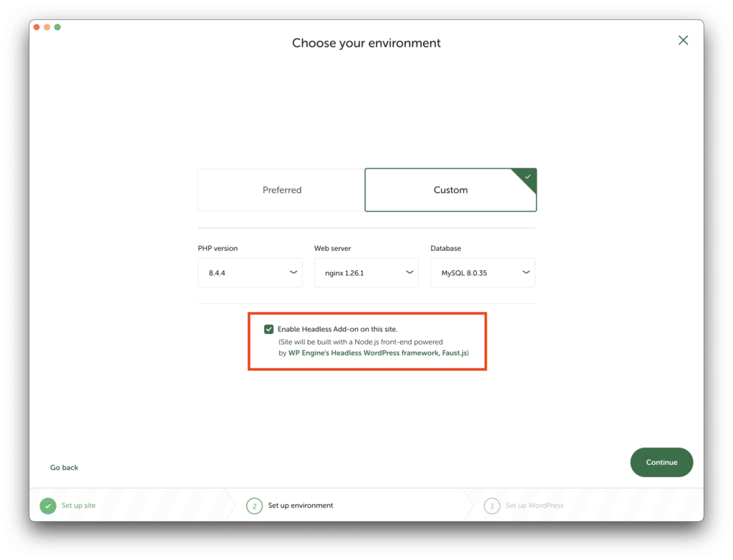Image resolution: width=733 pixels, height=560 pixels.
Task: Click the step 3 circle icon
Action: [x=492, y=506]
